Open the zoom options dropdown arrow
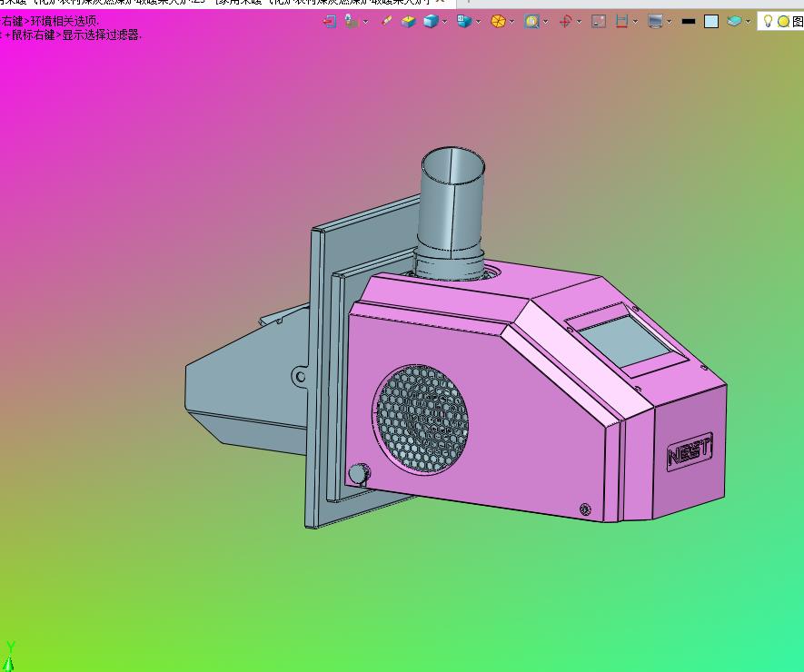 pyautogui.click(x=546, y=22)
